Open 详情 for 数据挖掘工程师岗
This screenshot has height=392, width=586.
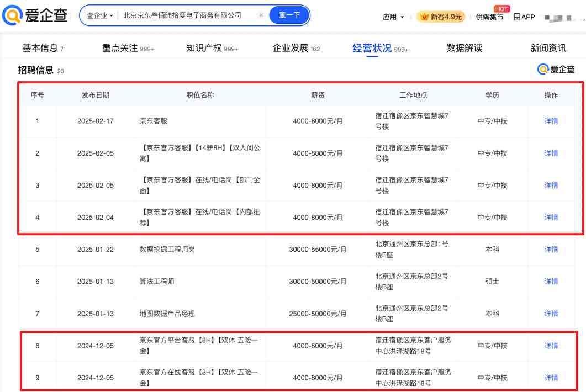(x=551, y=250)
